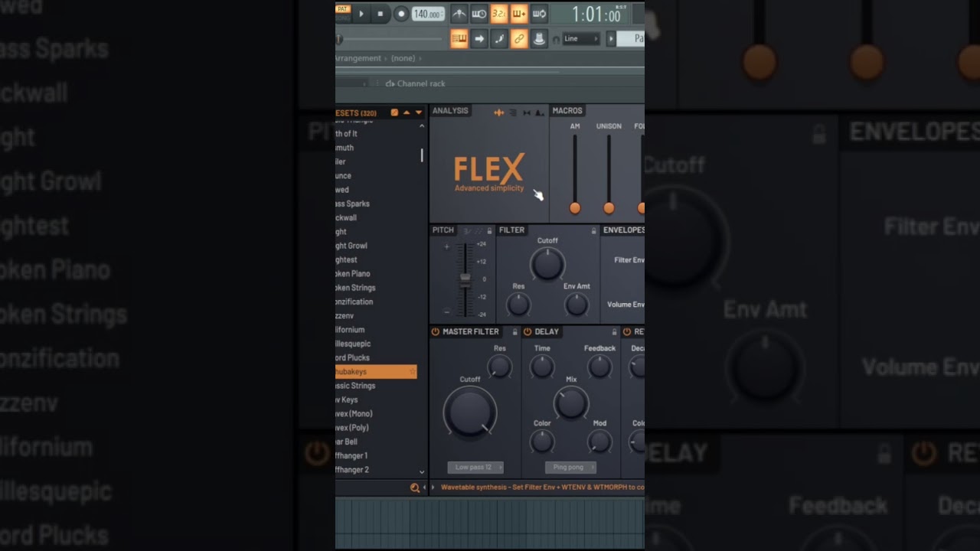Stop playback with the stop button
The height and width of the screenshot is (551, 980).
click(x=381, y=14)
